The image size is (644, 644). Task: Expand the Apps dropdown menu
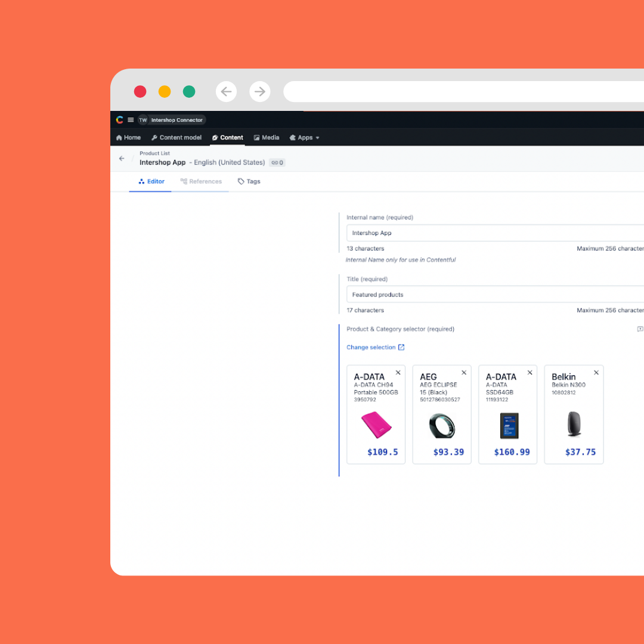(304, 138)
